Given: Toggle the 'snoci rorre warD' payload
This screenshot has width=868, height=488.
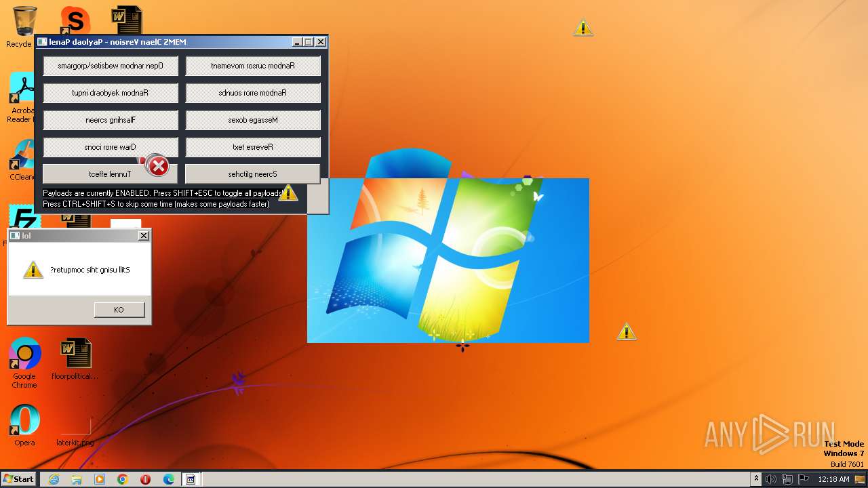Looking at the screenshot, I should click(x=111, y=147).
